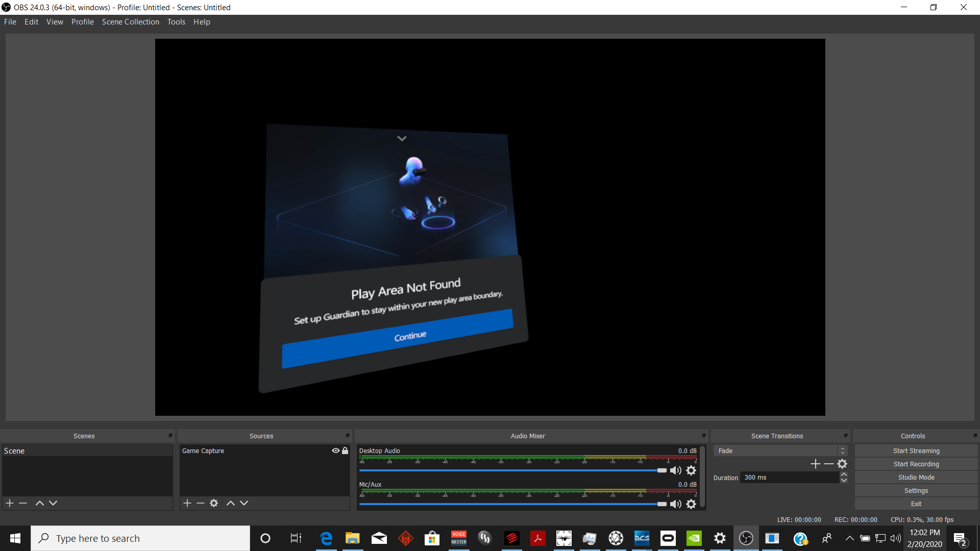This screenshot has height=551, width=980.
Task: Open transition properties gear icon
Action: click(x=842, y=464)
